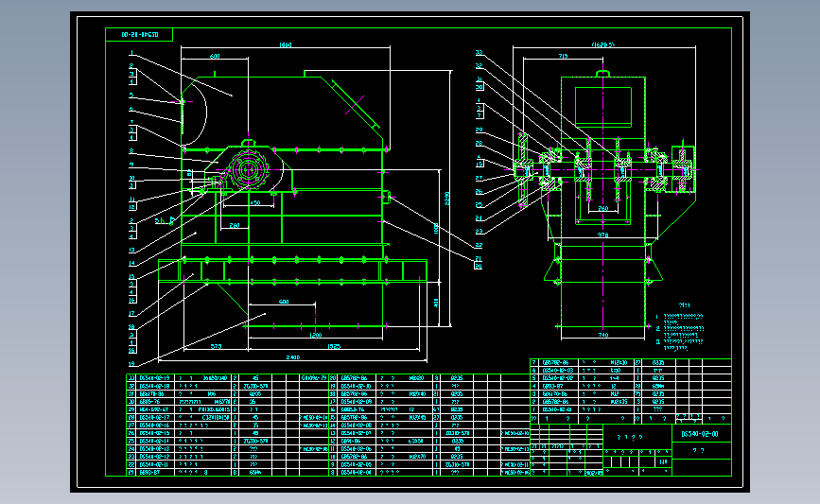This screenshot has width=820, height=504.
Task: Click balloon number 22 beside the front view
Action: click(479, 245)
